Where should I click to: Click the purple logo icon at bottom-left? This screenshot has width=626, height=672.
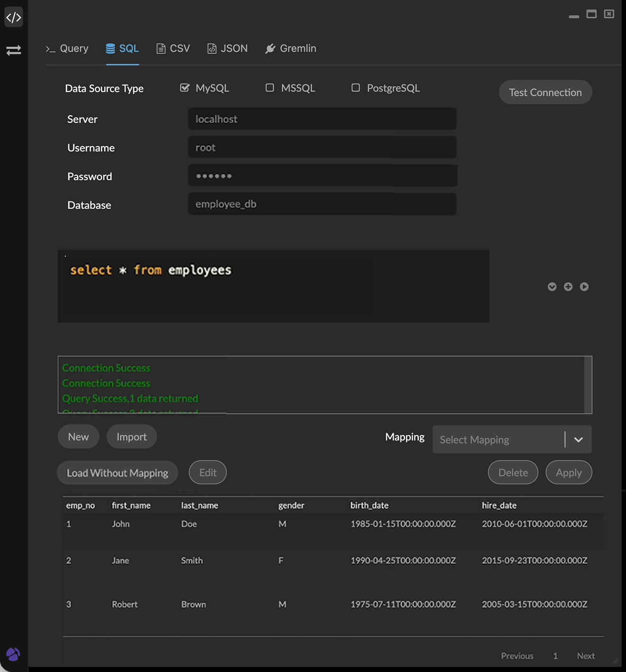click(x=13, y=654)
